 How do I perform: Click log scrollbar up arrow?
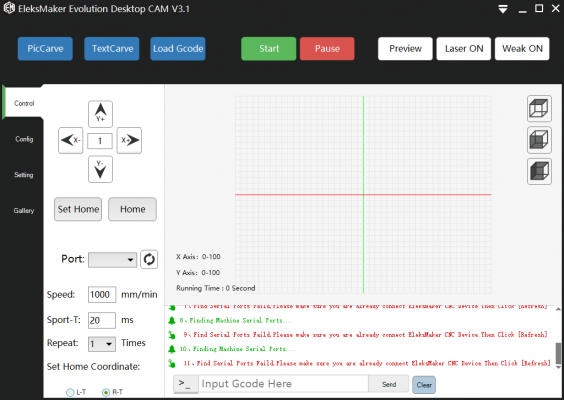pos(558,309)
